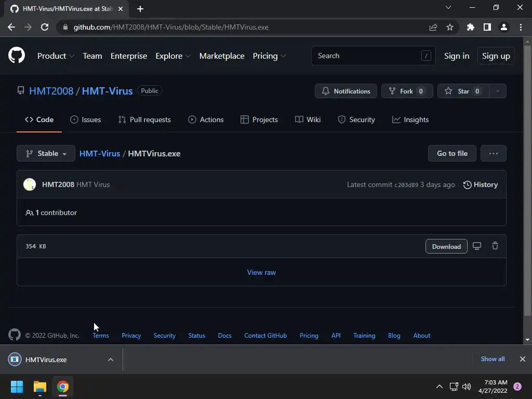Viewport: 532px width, 399px height.
Task: Open network status tray icon
Action: coord(454,387)
